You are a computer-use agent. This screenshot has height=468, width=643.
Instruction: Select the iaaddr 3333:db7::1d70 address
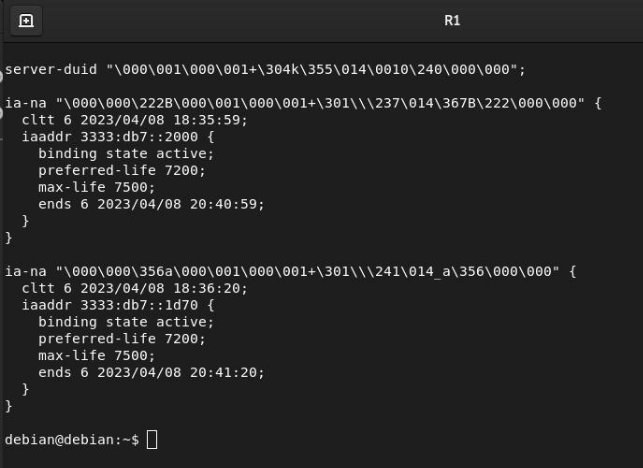139,305
